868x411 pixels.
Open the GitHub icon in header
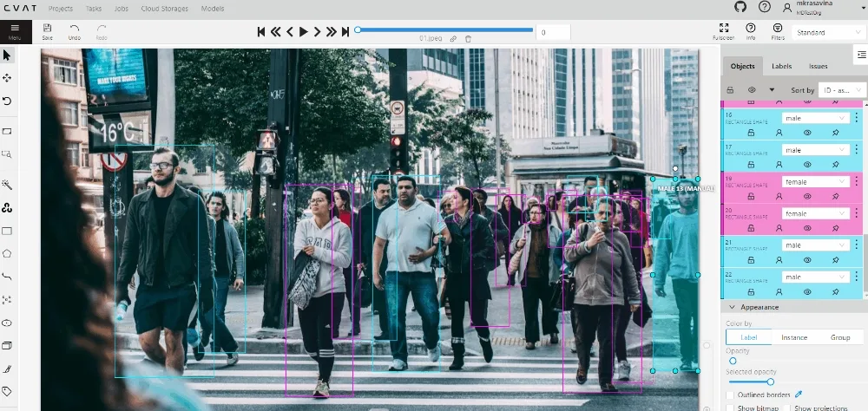pyautogui.click(x=740, y=7)
